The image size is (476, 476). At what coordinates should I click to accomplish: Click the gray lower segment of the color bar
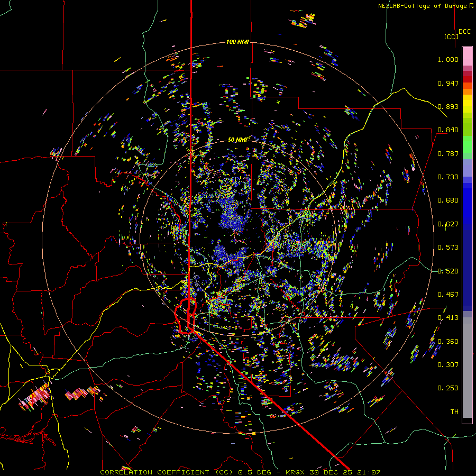pyautogui.click(x=467, y=368)
